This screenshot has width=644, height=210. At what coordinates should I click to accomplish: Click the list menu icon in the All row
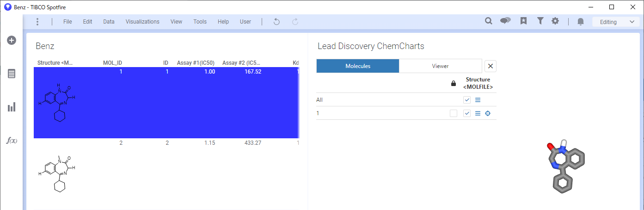coord(478,100)
